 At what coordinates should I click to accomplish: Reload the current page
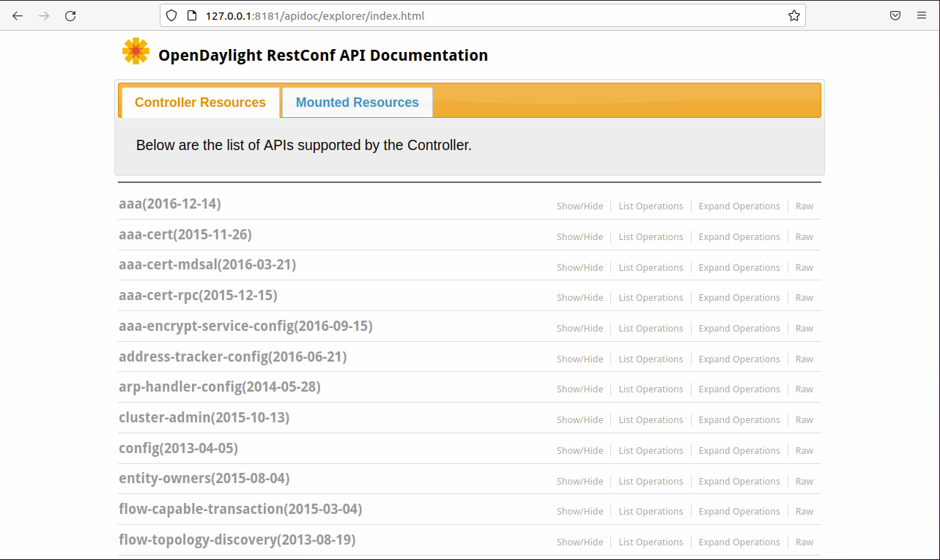pos(70,15)
